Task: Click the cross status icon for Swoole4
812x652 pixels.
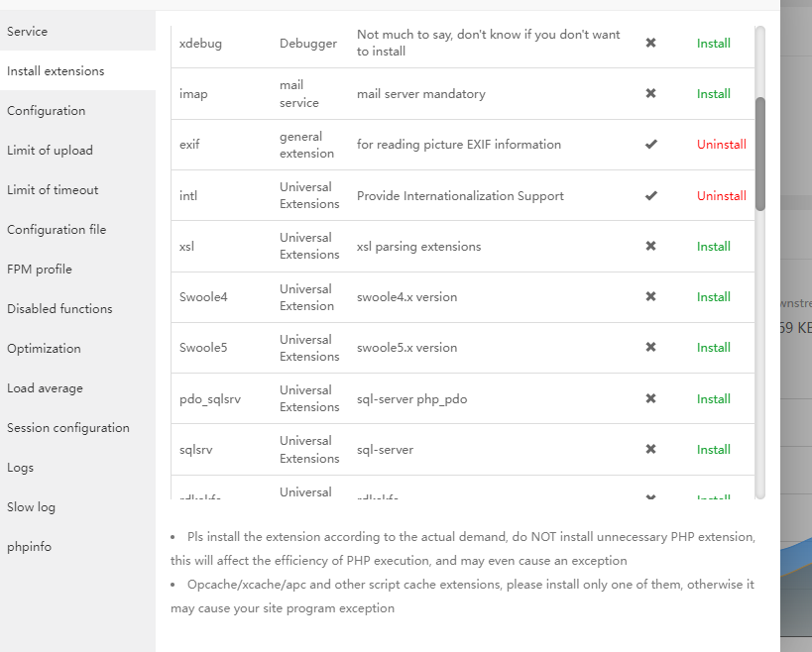Action: pyautogui.click(x=650, y=296)
